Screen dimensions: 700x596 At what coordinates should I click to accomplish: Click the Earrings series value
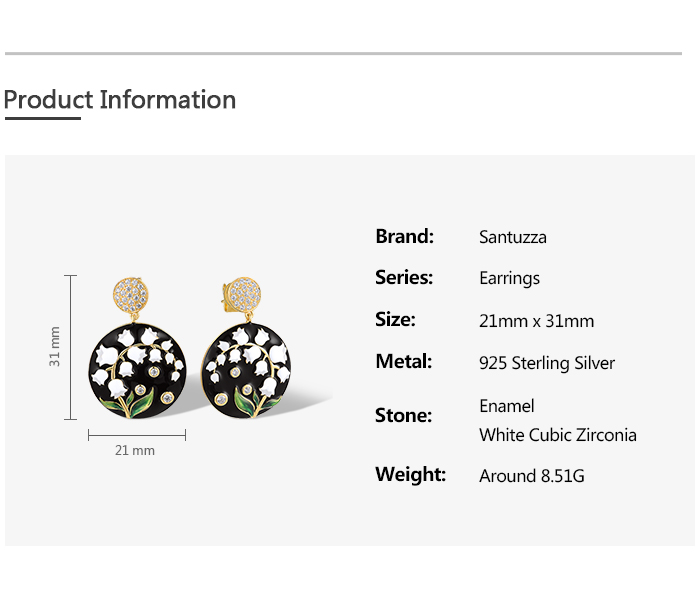tap(509, 279)
